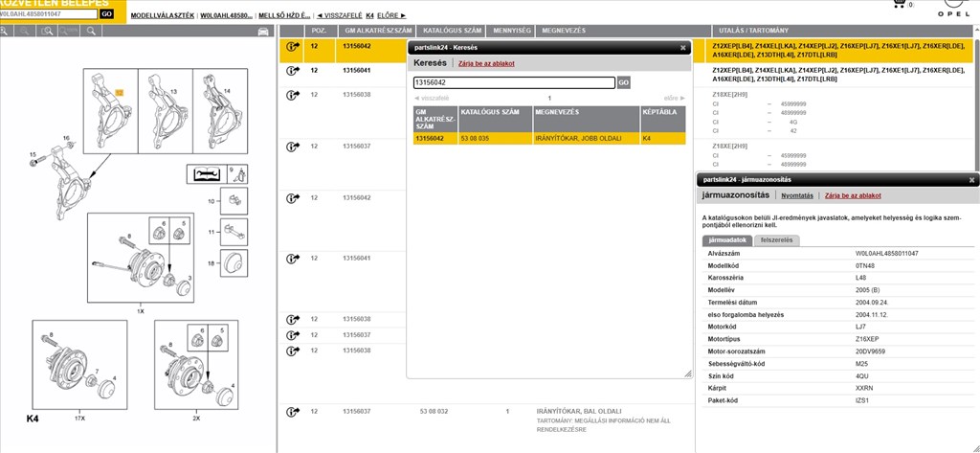The width and height of the screenshot is (980, 453).
Task: Close the járműazonosítás panel with X
Action: click(971, 179)
